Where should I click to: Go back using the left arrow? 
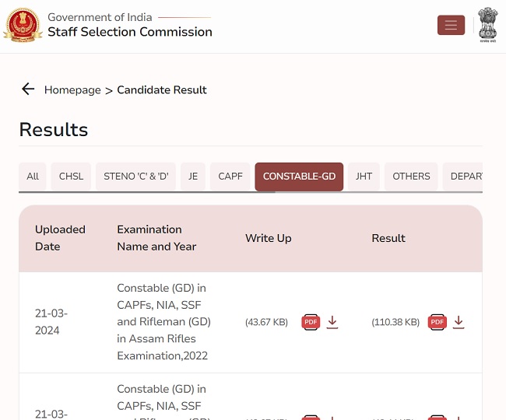[x=28, y=89]
